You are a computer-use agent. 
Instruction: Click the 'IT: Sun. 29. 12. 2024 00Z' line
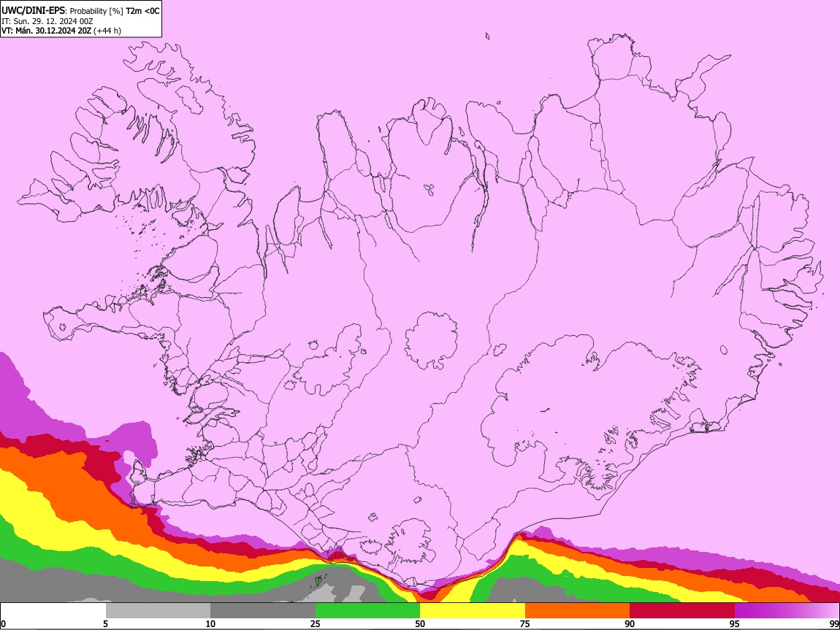pos(47,21)
